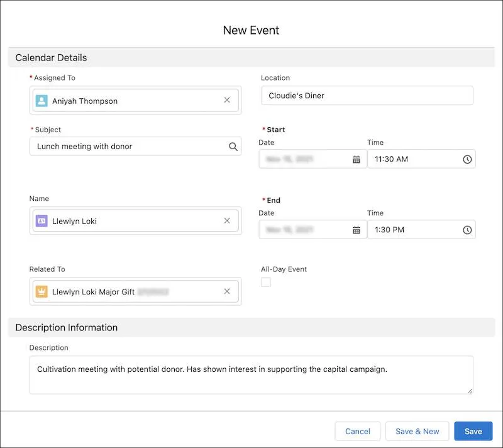This screenshot has height=448, width=503.
Task: Click the Description Information section header
Action: coord(251,327)
